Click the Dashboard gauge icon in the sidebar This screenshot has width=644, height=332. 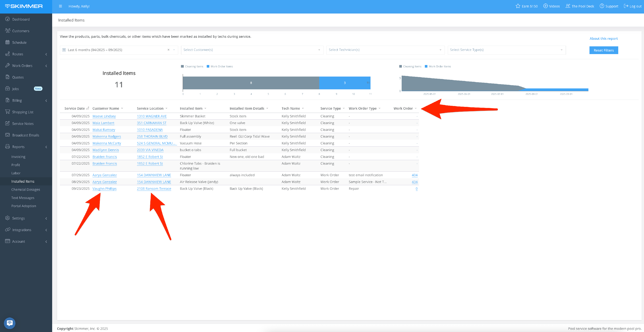[8, 19]
